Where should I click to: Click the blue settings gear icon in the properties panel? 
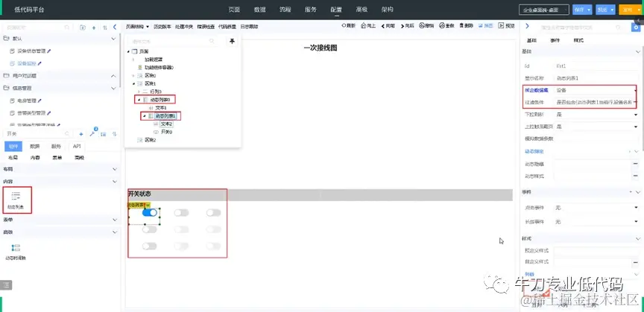[x=636, y=28]
